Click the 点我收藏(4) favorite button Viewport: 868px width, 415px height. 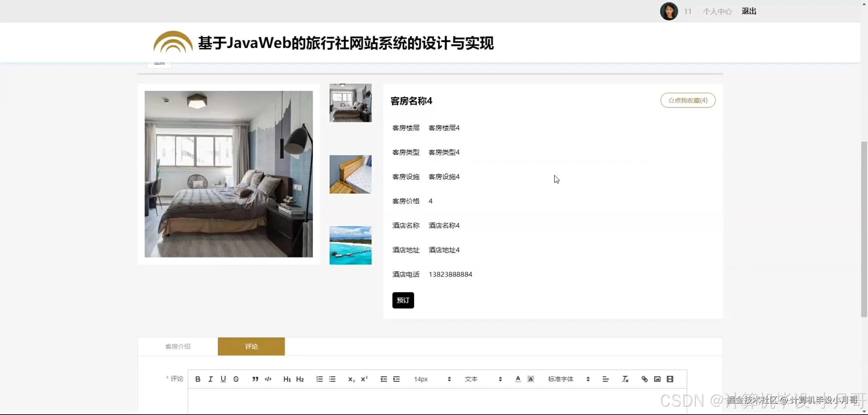point(687,100)
